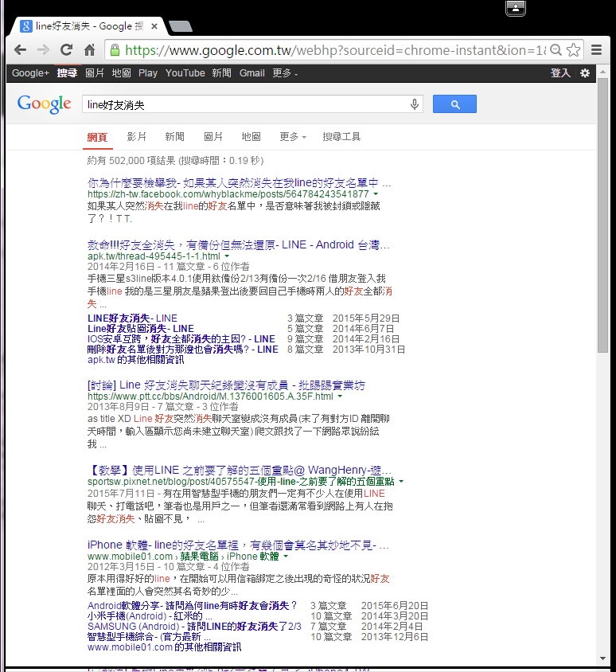Image resolution: width=616 pixels, height=672 pixels.
Task: Open sublink IOS安卓互跨 好友全部消失的主因
Action: click(181, 338)
